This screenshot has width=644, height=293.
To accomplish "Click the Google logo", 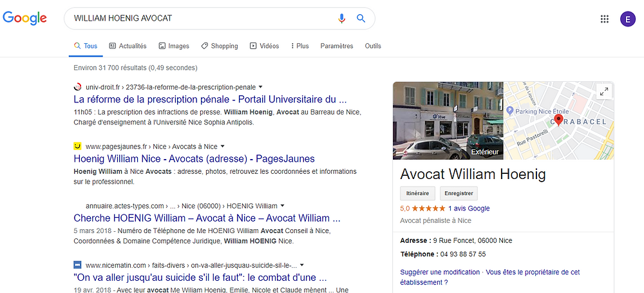I will (24, 18).
